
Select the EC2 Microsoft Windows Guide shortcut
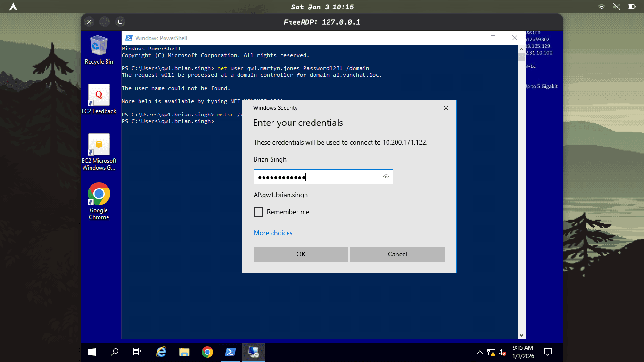click(99, 152)
